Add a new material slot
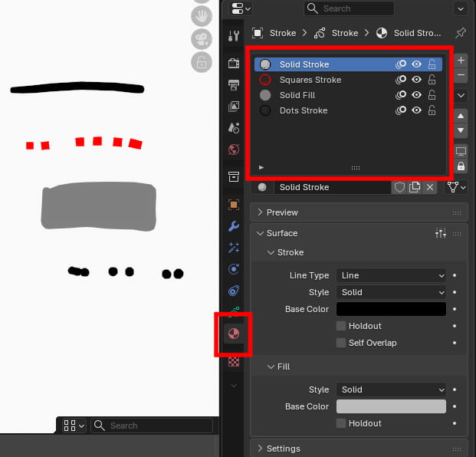The image size is (476, 457). [x=461, y=60]
